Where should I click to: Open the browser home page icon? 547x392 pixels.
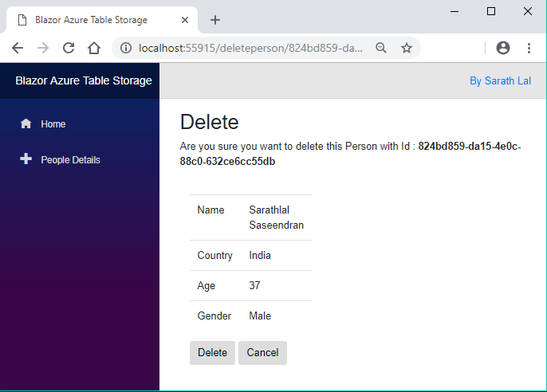pyautogui.click(x=94, y=48)
